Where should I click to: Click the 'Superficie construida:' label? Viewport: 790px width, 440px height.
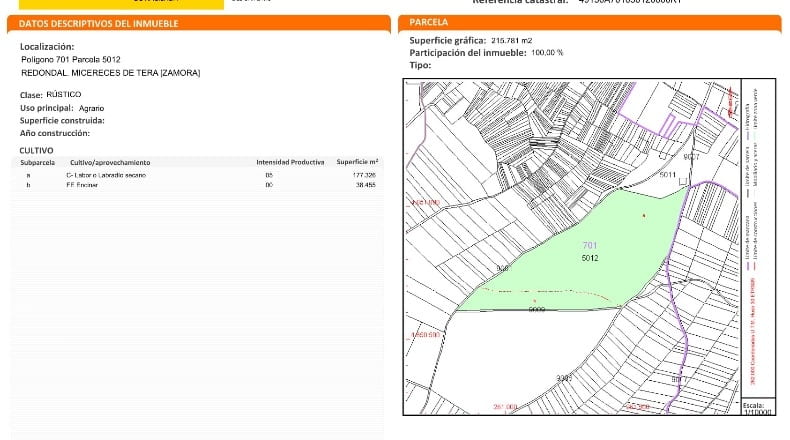point(62,120)
